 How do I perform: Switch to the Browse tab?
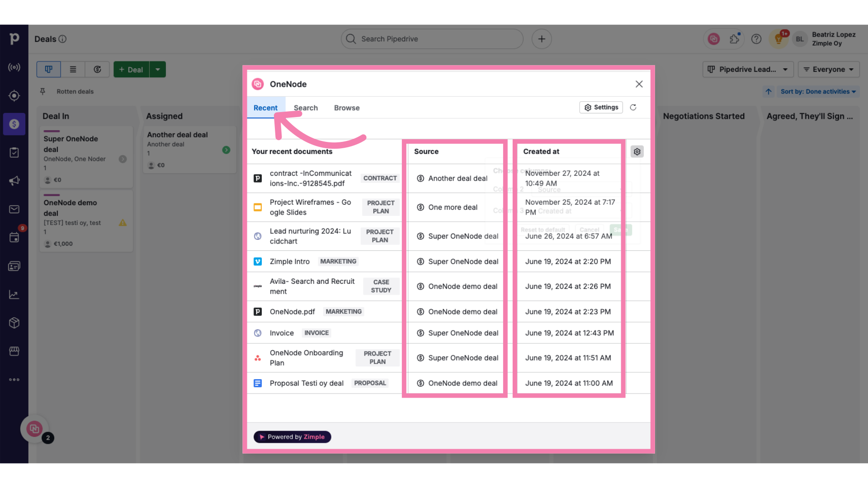(x=347, y=108)
